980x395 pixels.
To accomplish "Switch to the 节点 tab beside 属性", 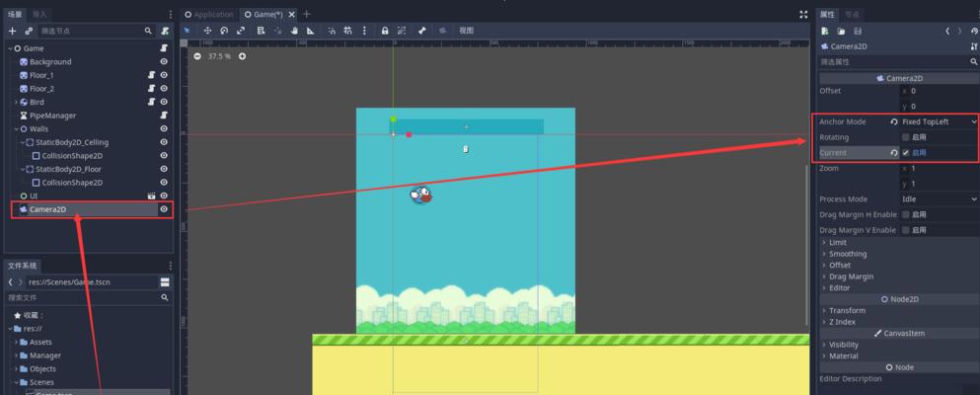I will point(852,14).
